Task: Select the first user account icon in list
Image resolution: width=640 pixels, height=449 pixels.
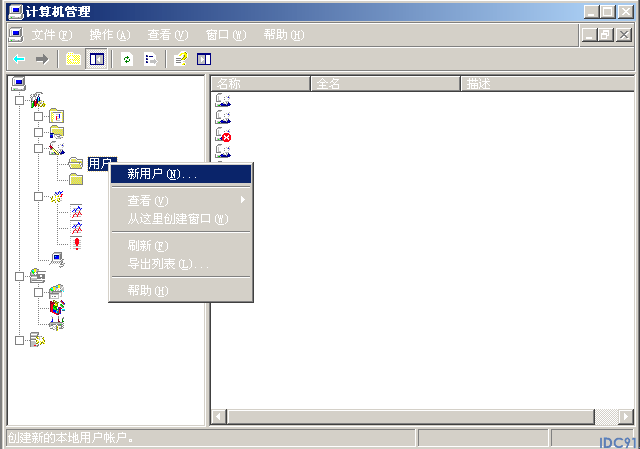Action: (223, 100)
